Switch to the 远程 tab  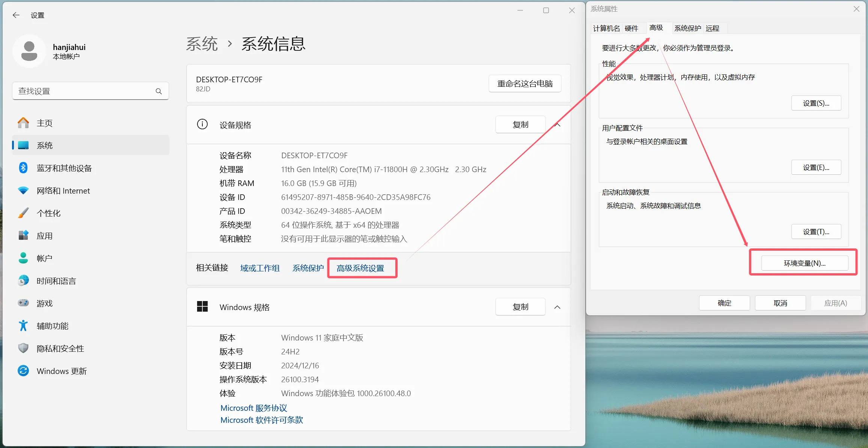[x=713, y=29]
